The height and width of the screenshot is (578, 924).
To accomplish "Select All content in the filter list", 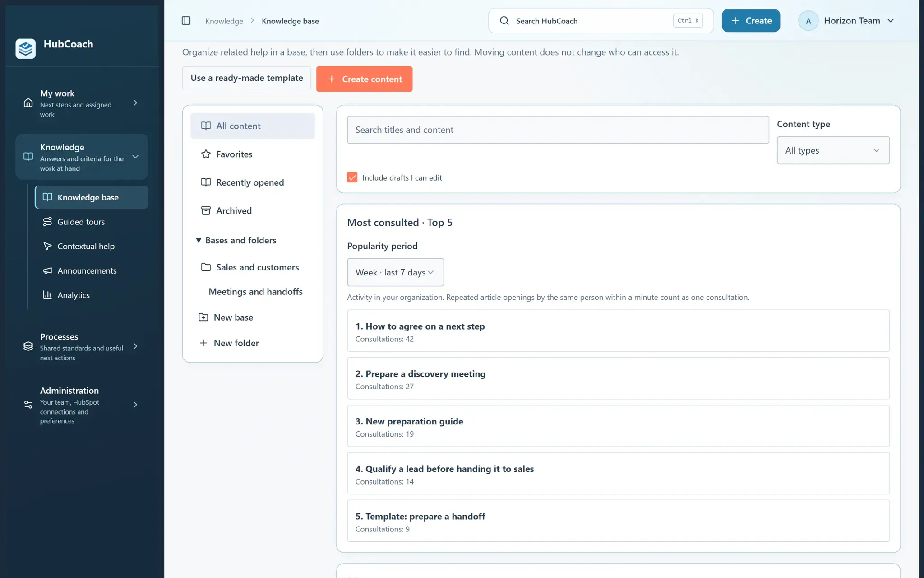I will [253, 126].
